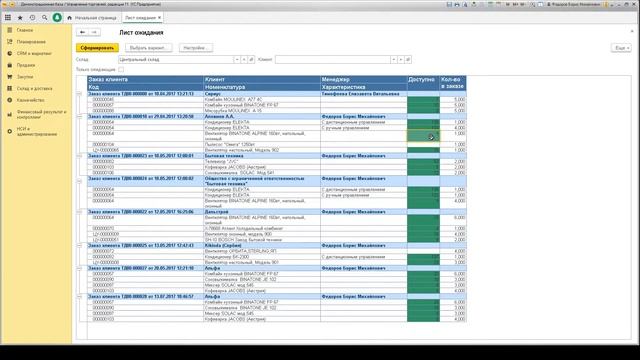Click the 'Тимофеева Елизавета Витальевна' manager cell
640x360 pixels.
pos(364,94)
